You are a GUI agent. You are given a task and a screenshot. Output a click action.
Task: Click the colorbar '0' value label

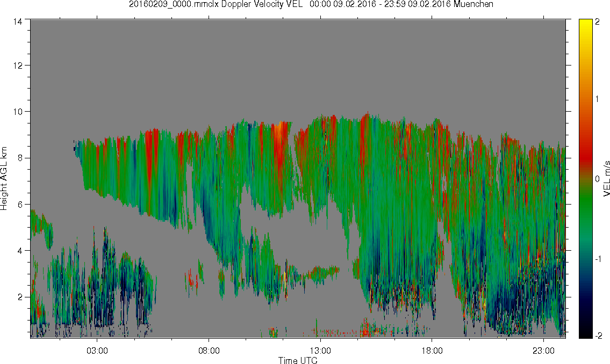[x=598, y=179]
